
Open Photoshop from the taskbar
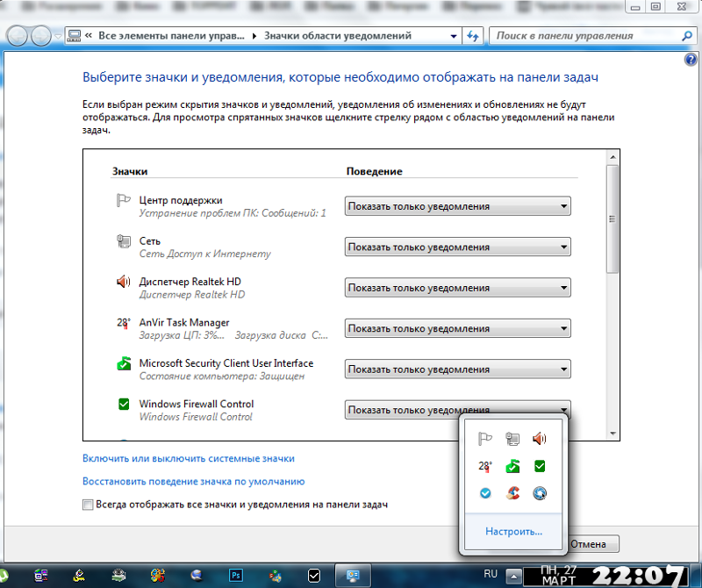click(x=235, y=576)
